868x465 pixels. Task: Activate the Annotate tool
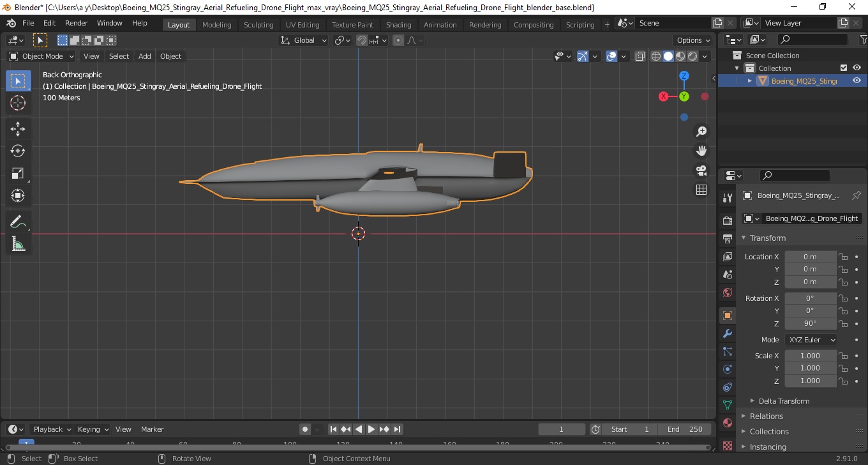18,222
